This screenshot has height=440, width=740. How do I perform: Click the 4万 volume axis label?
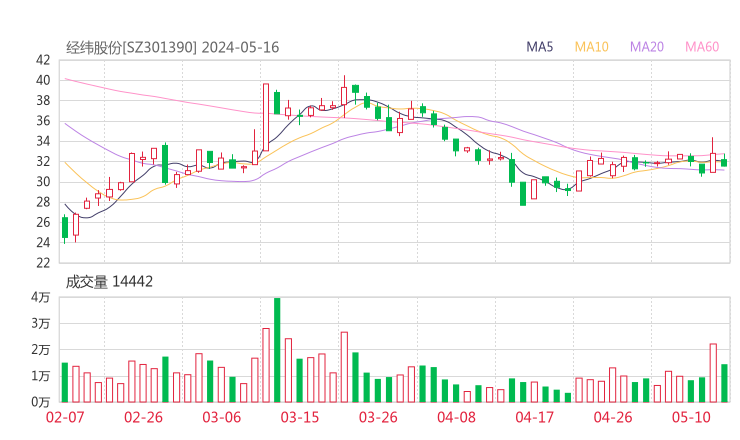click(41, 297)
